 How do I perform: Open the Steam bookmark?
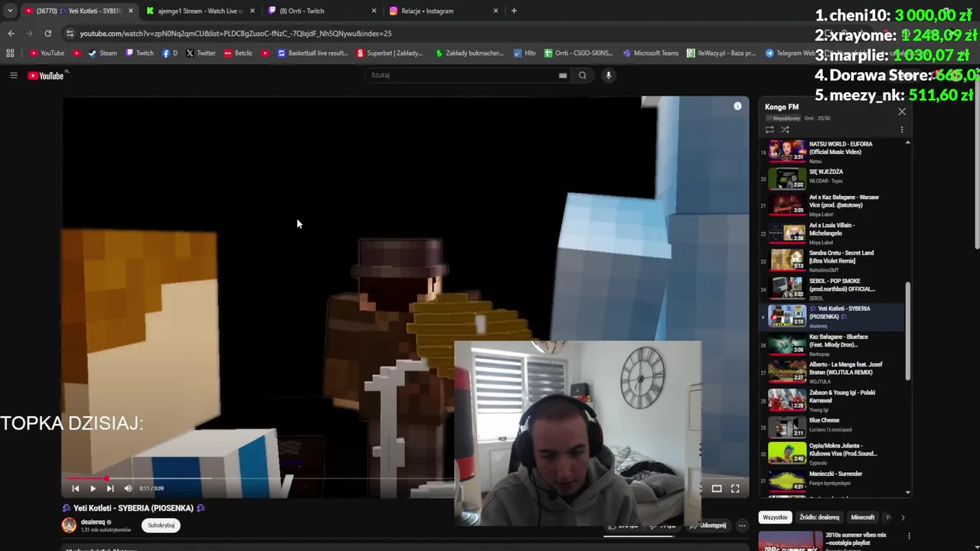coord(102,53)
